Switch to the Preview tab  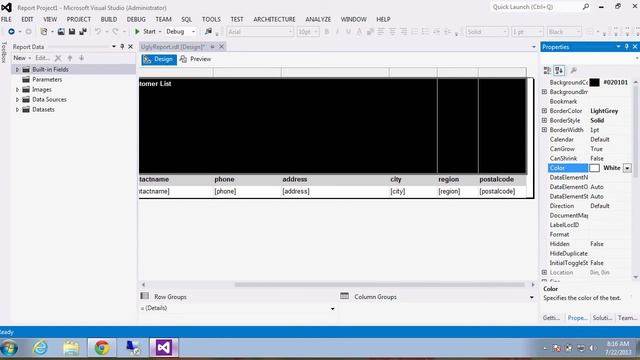tap(196, 59)
